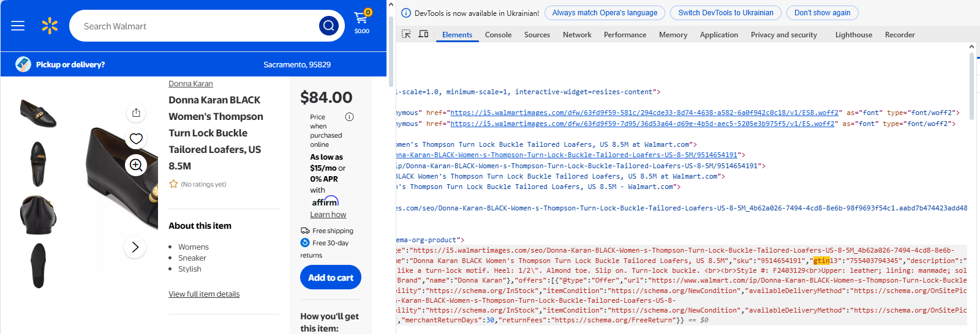Select the sole view loafer thumbnail
980x334 pixels.
click(38, 265)
